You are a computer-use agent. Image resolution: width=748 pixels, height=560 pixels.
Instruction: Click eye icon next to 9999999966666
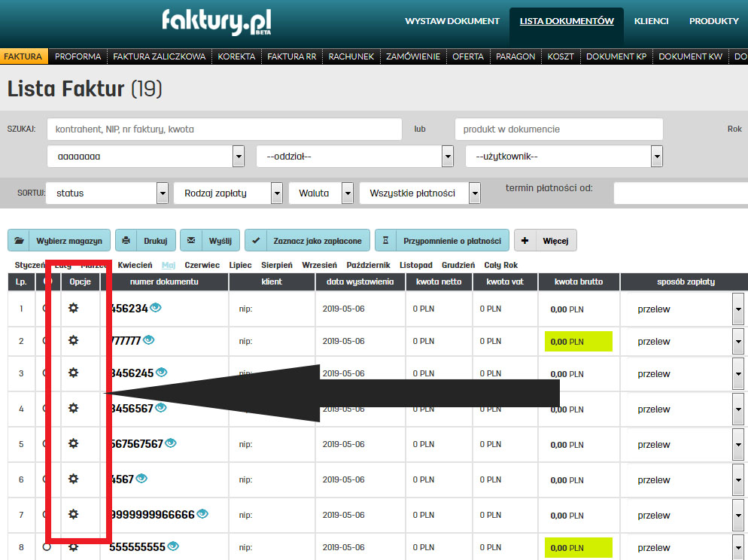click(x=202, y=514)
